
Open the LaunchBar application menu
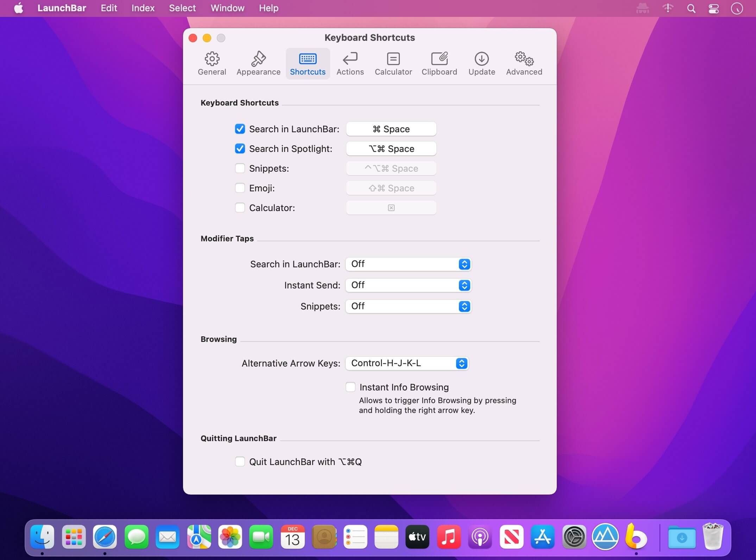62,8
